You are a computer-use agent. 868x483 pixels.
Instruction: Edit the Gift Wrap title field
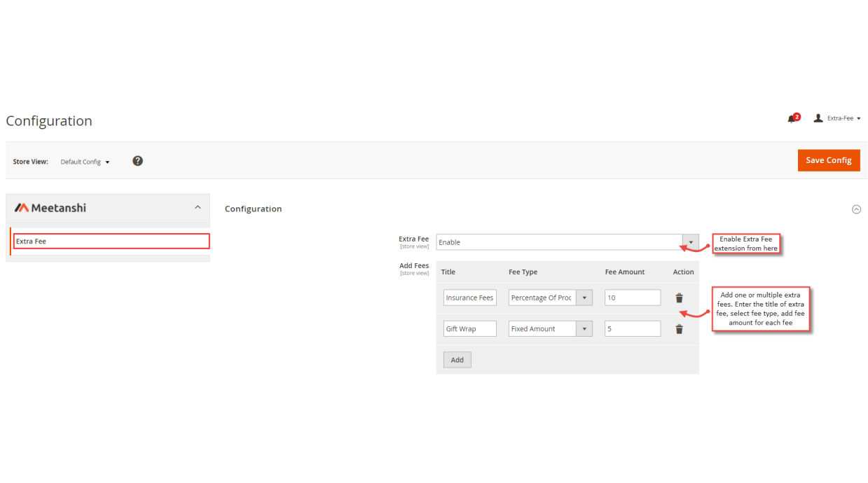click(x=470, y=329)
